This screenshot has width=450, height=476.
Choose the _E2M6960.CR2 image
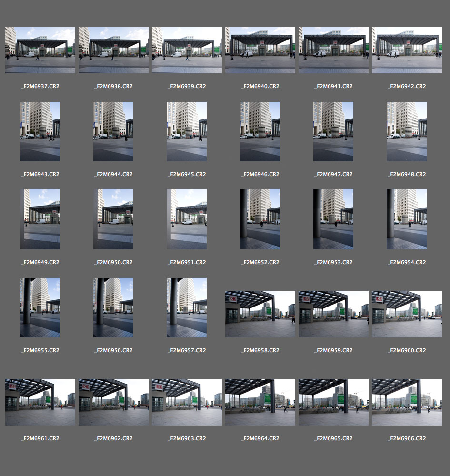coord(407,314)
